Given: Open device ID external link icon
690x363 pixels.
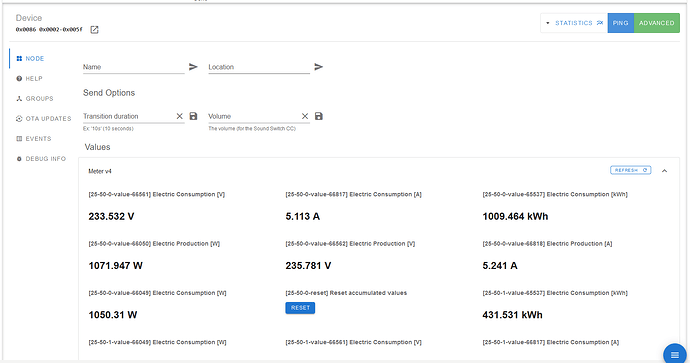Looking at the screenshot, I should point(94,29).
